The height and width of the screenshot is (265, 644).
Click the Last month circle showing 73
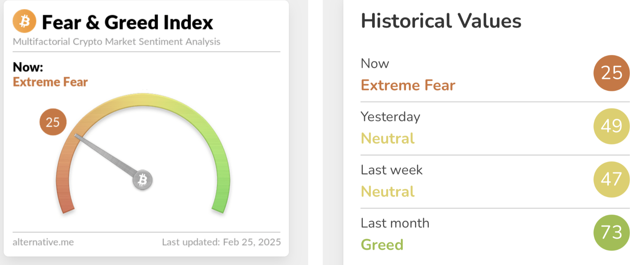click(x=611, y=232)
